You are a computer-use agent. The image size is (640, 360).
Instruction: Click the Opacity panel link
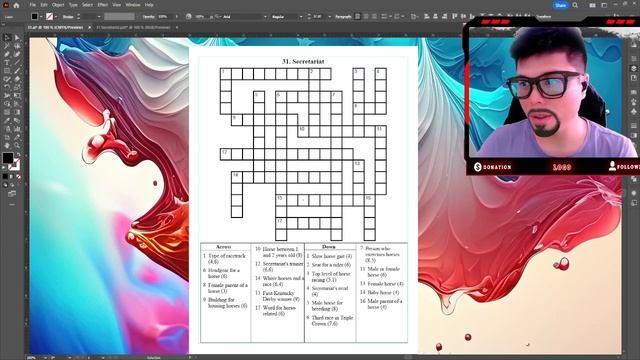pos(148,16)
